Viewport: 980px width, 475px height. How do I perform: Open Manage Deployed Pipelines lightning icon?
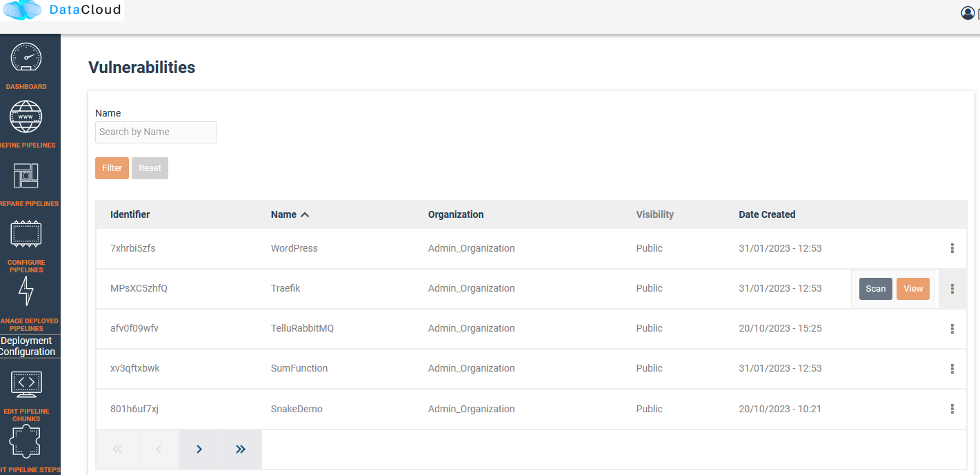click(26, 292)
